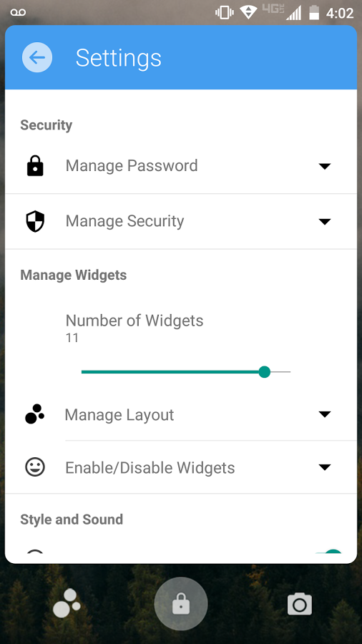The height and width of the screenshot is (644, 362).
Task: Select the Enable/Disable Widgets entry
Action: point(181,467)
